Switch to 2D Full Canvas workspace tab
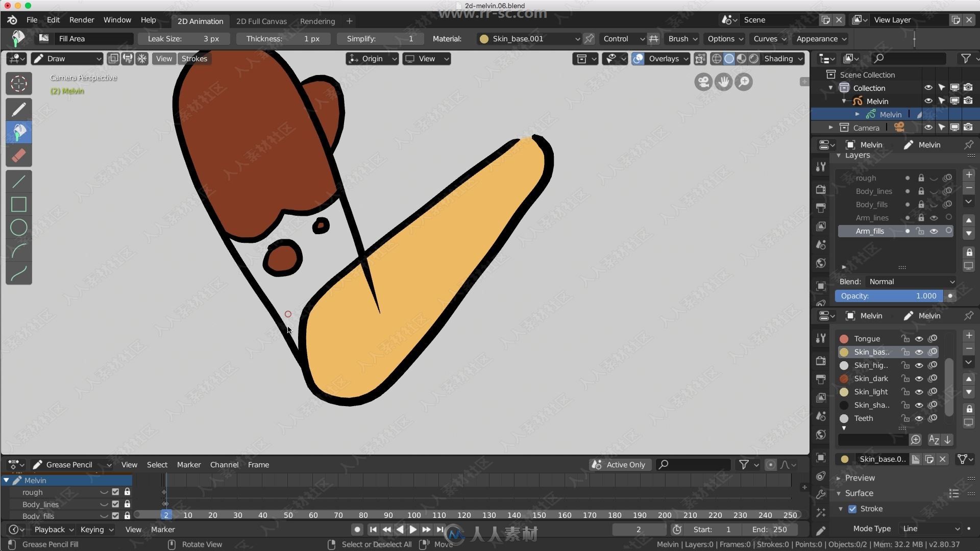This screenshot has height=551, width=980. (x=261, y=21)
